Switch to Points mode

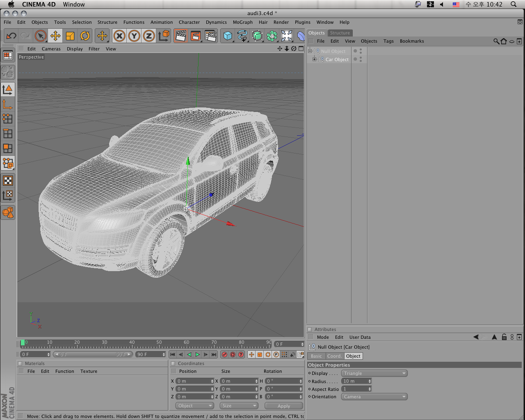click(8, 119)
